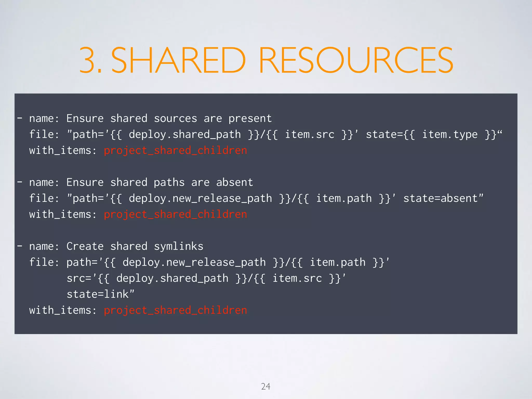Select 'name: Ensure shared sources are present' line

tap(144, 118)
